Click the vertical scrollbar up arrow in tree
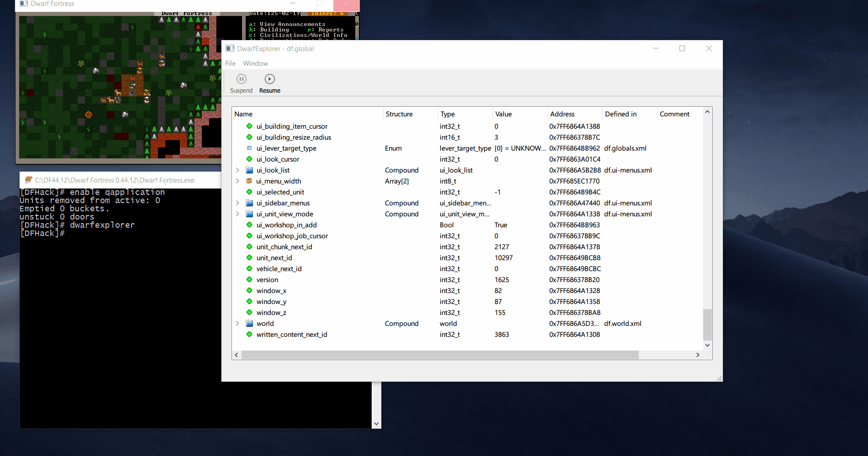The height and width of the screenshot is (456, 868). coord(707,112)
